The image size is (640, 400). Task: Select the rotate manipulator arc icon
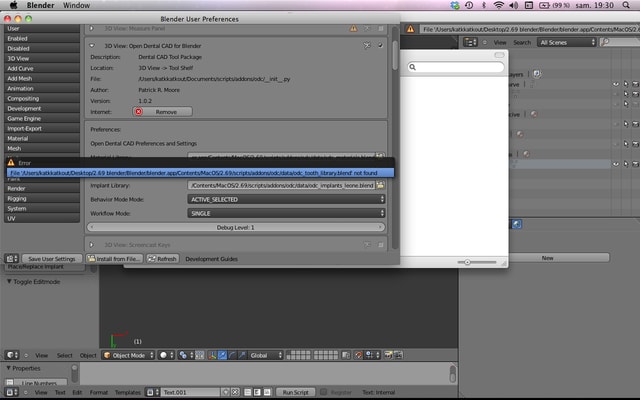232,355
